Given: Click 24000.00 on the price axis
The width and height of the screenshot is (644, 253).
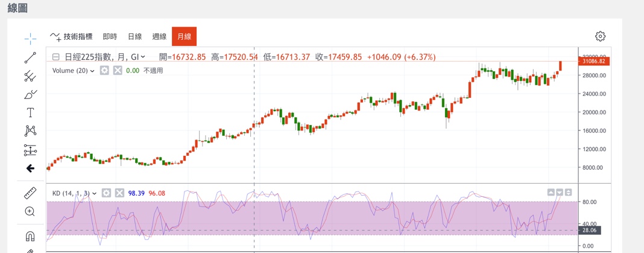Looking at the screenshot, I should pos(595,94).
